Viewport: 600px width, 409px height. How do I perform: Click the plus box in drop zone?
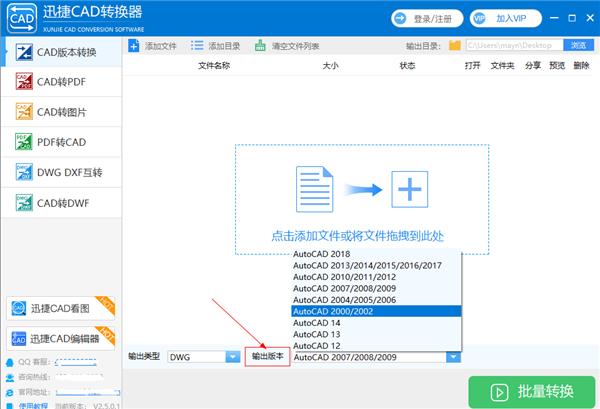click(x=409, y=189)
